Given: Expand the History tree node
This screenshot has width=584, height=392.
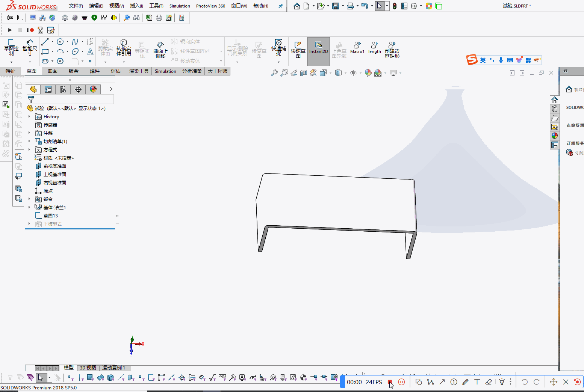Looking at the screenshot, I should [x=29, y=116].
